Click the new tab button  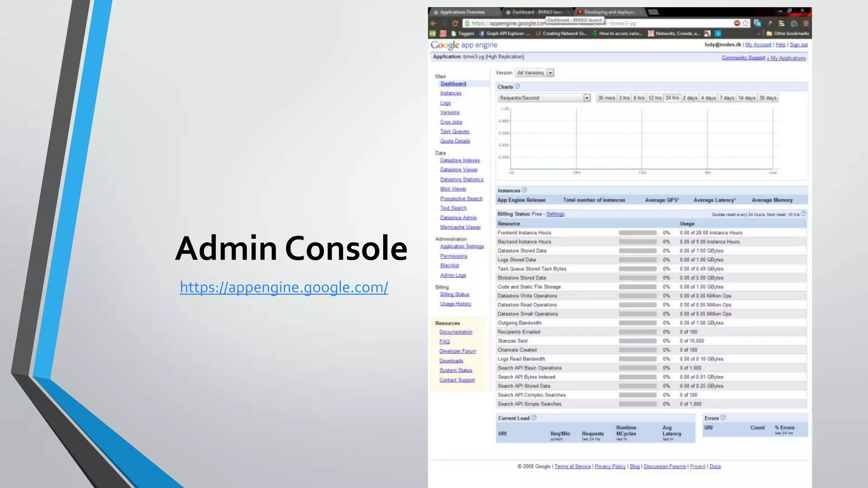[x=654, y=12]
